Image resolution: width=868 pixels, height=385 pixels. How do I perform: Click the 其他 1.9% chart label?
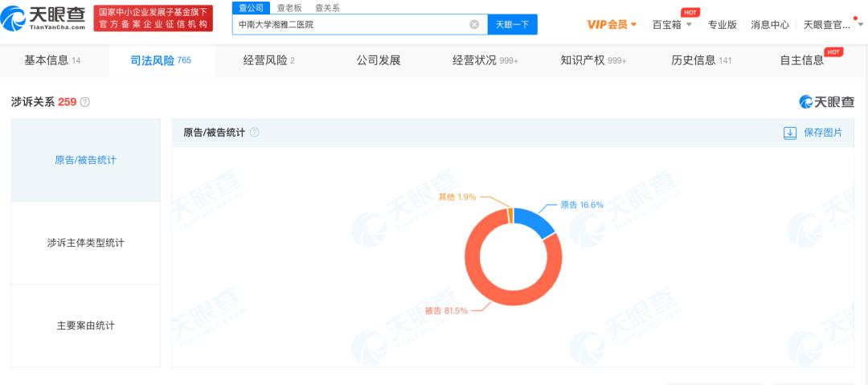pyautogui.click(x=457, y=197)
